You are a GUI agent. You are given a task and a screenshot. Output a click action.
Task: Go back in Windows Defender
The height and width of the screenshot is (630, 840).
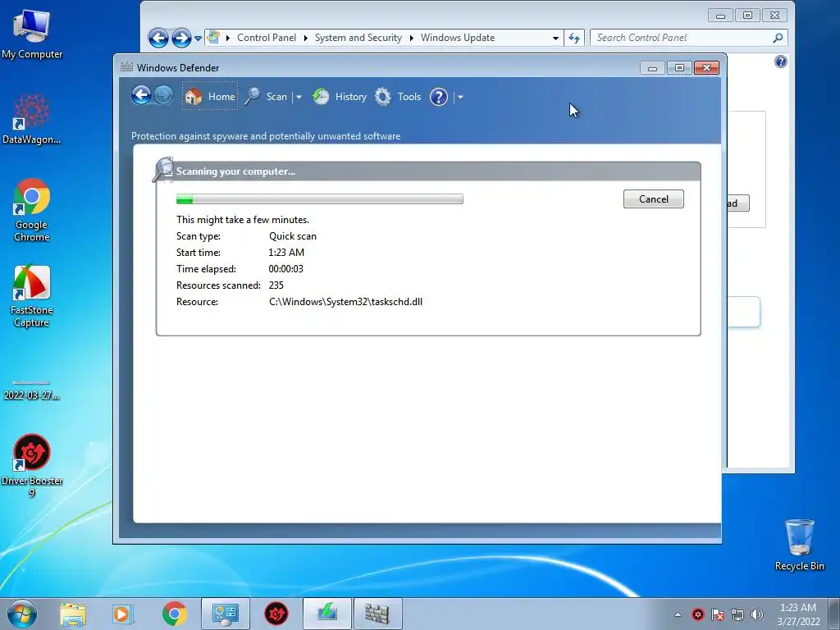pos(141,96)
